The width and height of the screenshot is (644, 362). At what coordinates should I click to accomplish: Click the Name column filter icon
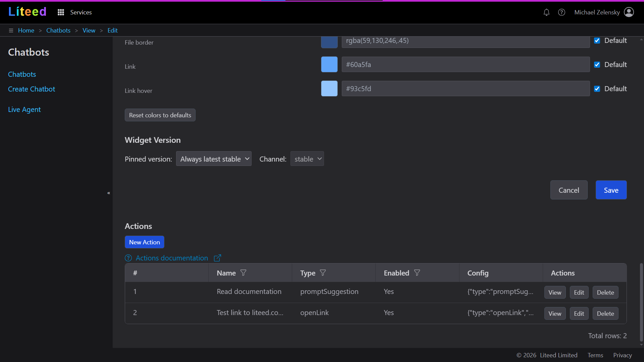point(244,273)
